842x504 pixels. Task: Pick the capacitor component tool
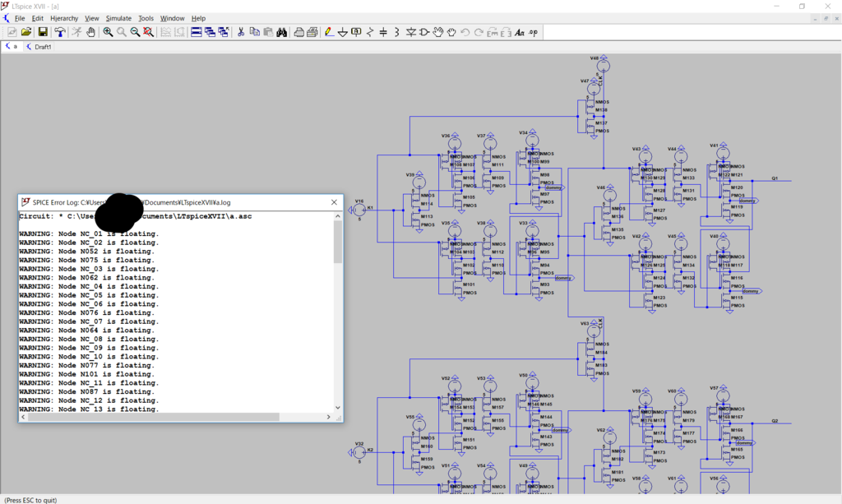click(x=383, y=32)
